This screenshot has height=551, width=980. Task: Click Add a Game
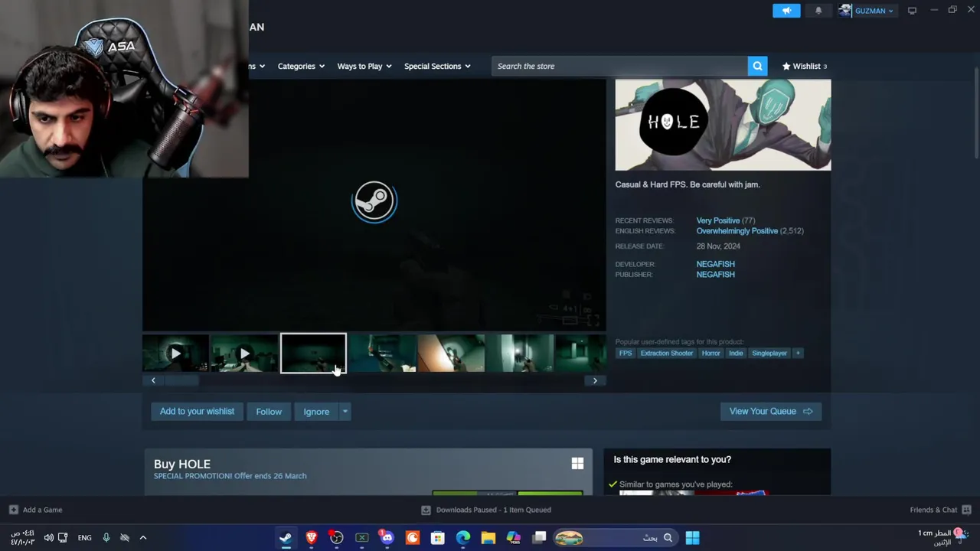(36, 510)
